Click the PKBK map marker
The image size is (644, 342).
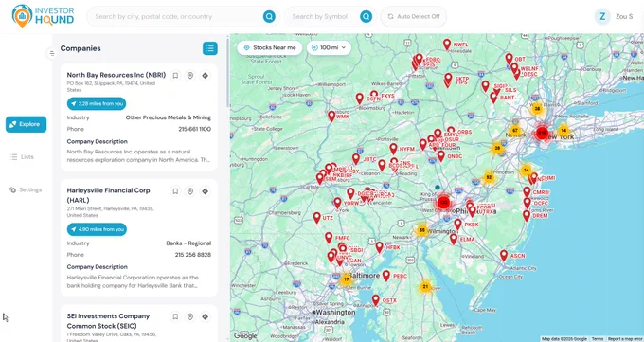coord(457,225)
